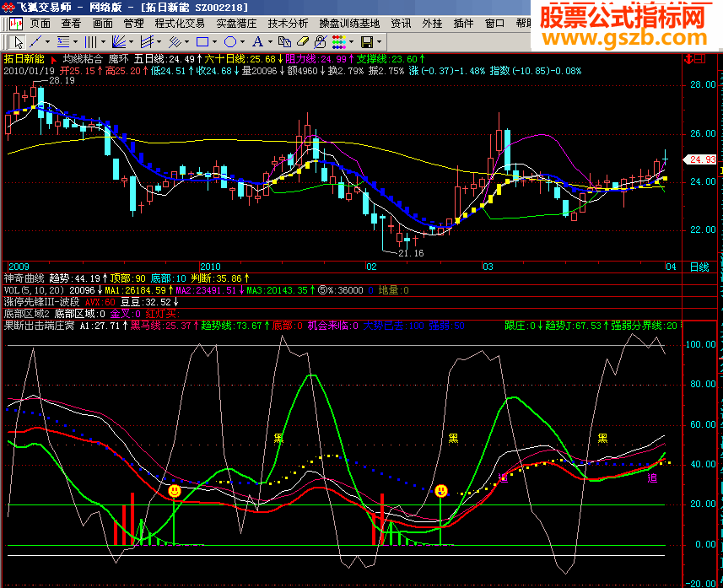723x588 pixels.
Task: Open dropdown arrow next to trend line tool
Action: (x=47, y=42)
